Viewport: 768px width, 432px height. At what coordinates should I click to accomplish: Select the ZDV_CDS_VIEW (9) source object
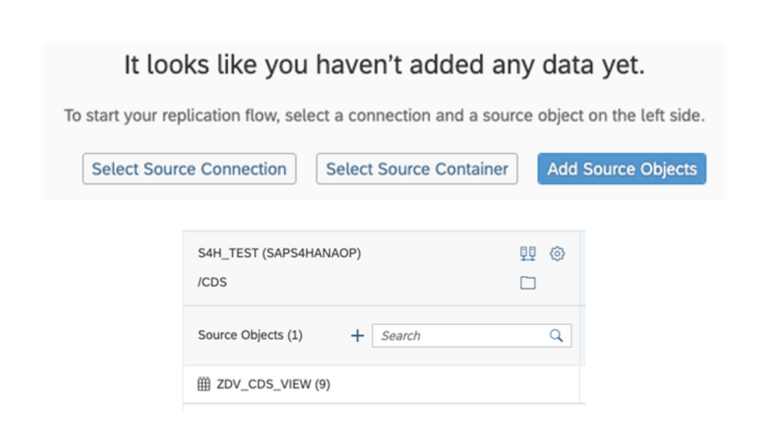pos(382,384)
